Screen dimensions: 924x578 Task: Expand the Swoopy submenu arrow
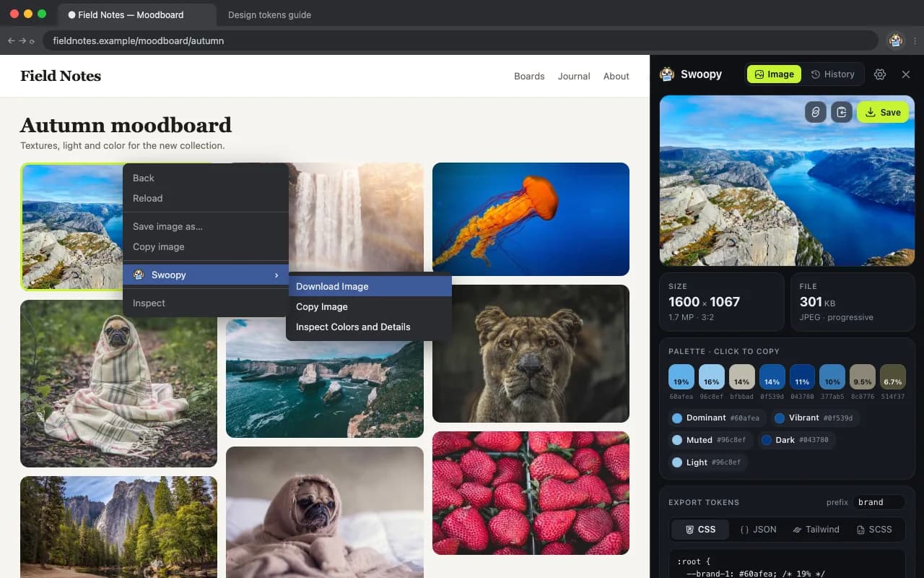point(276,275)
